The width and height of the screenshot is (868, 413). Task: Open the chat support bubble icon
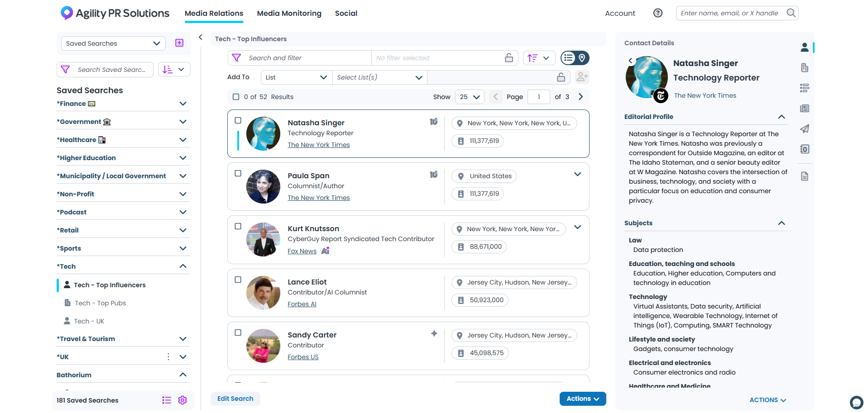(856, 402)
